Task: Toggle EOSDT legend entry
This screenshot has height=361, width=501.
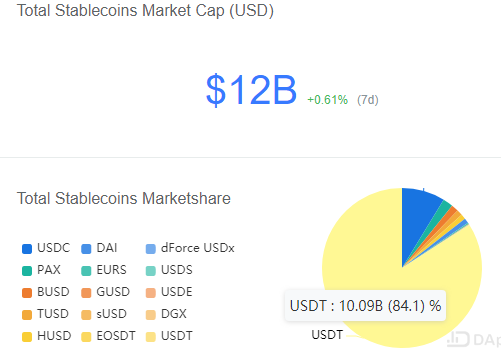Action: click(108, 336)
